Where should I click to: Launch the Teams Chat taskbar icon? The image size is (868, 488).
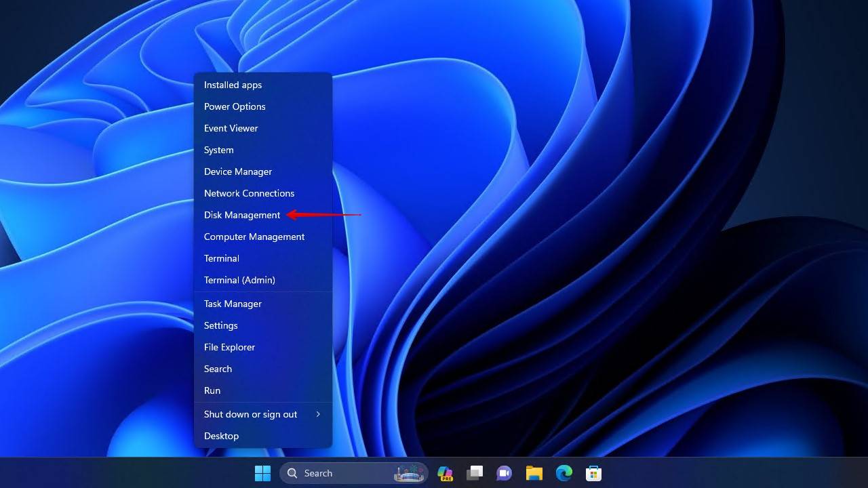pyautogui.click(x=504, y=473)
